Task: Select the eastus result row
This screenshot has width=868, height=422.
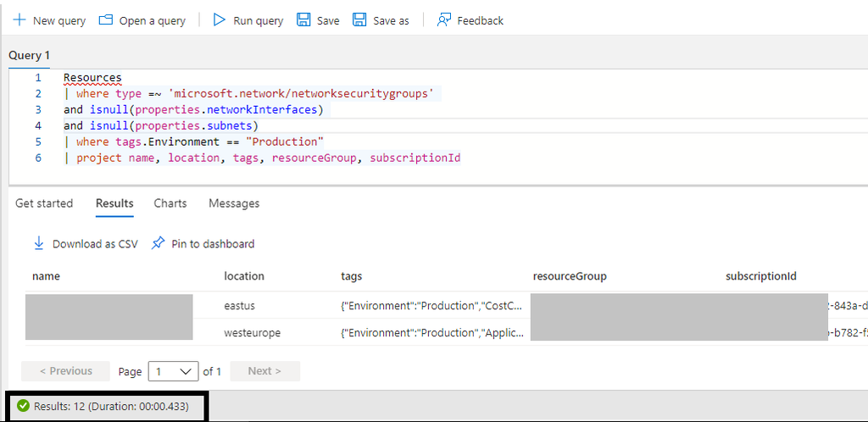Action: [239, 305]
